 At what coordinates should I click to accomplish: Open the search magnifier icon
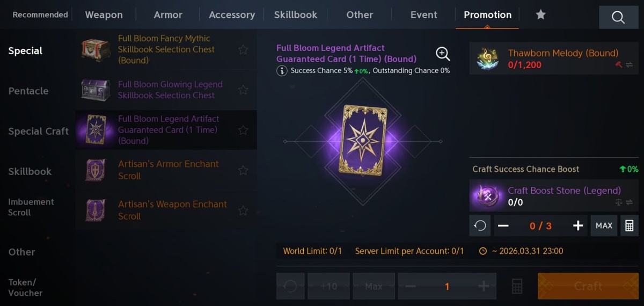click(618, 17)
